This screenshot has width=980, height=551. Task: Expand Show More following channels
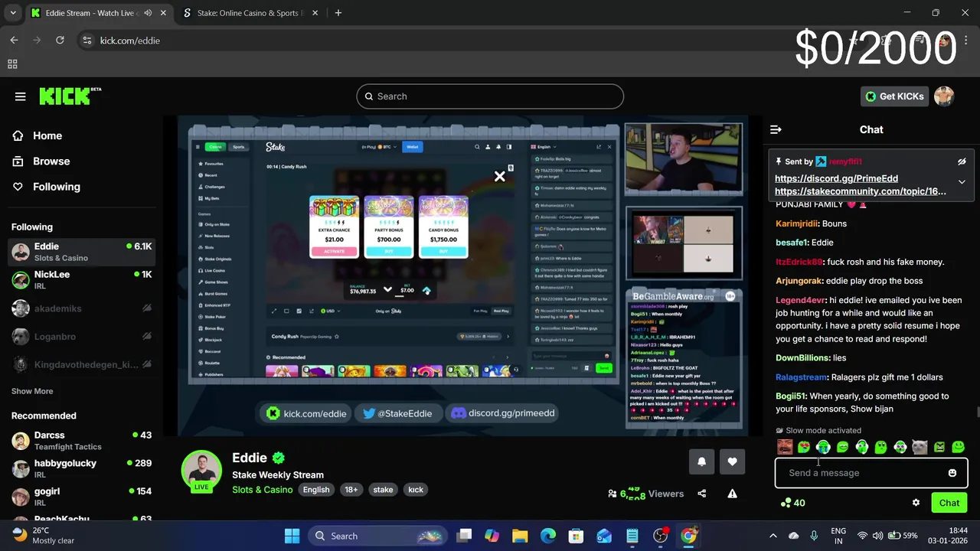(x=32, y=391)
